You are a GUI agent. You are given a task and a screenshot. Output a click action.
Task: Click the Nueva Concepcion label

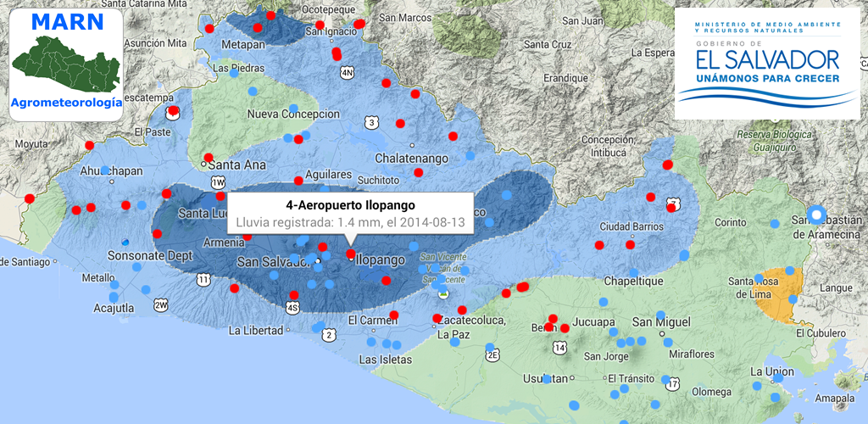293,114
